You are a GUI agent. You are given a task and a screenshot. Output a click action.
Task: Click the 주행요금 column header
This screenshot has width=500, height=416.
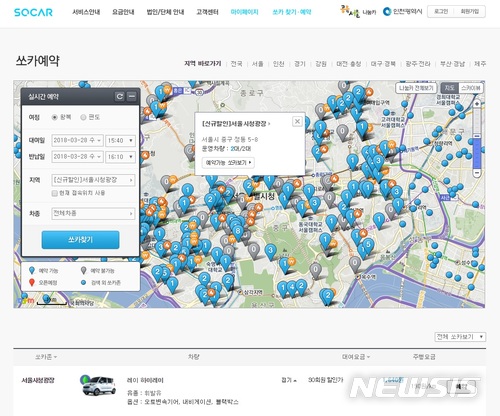pos(424,357)
